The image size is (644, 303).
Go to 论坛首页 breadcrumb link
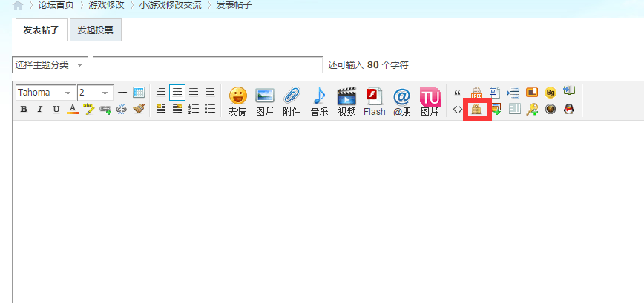coord(56,6)
